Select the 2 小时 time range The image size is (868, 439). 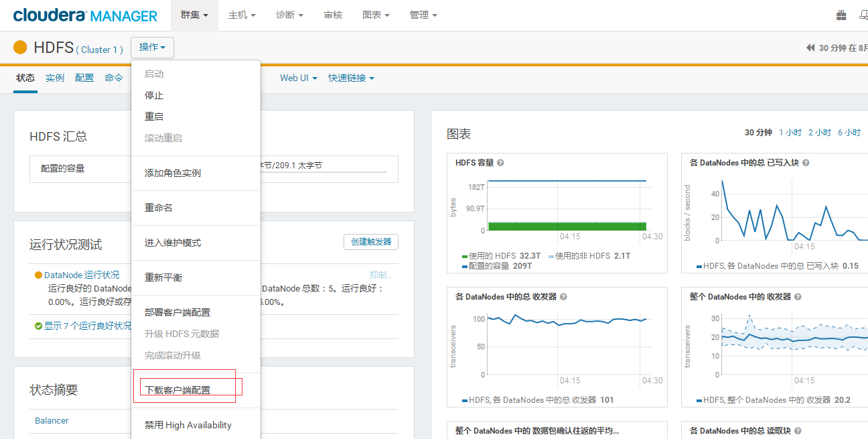click(820, 133)
